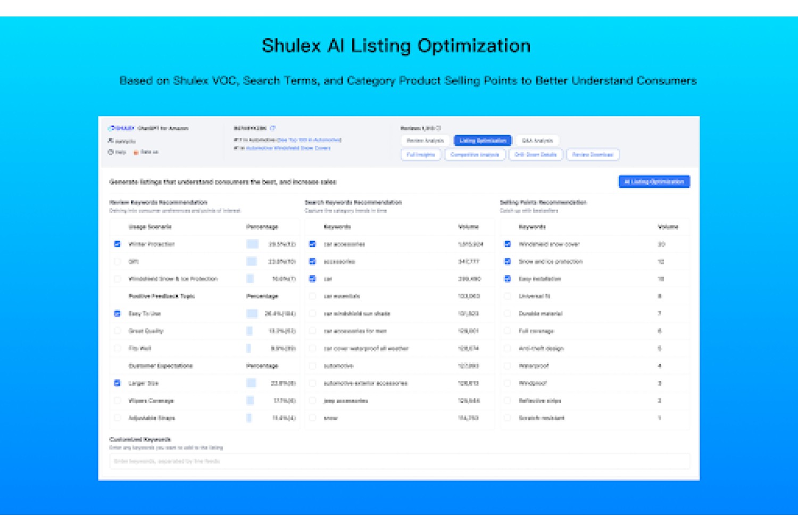The width and height of the screenshot is (798, 532).
Task: Uncheck the car accessories keyword checkbox
Action: coord(312,244)
